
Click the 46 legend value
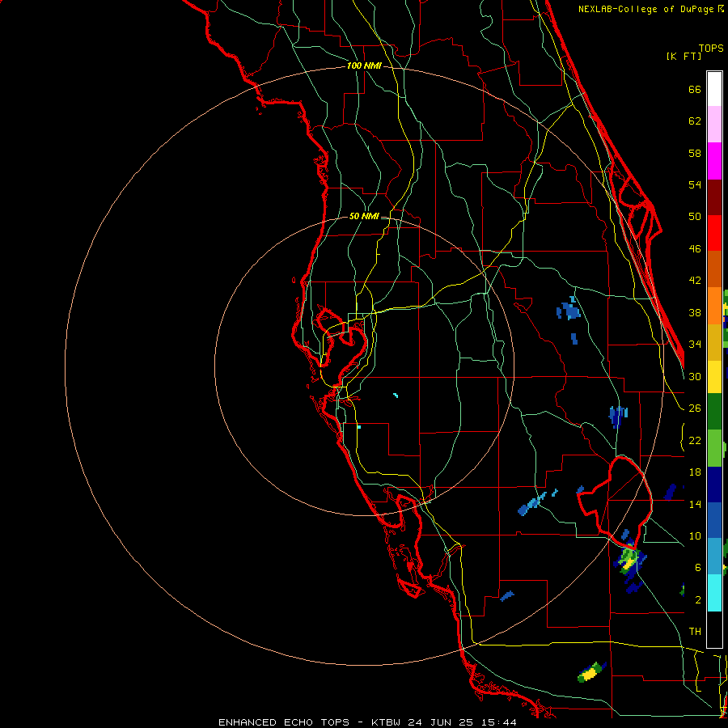695,249
